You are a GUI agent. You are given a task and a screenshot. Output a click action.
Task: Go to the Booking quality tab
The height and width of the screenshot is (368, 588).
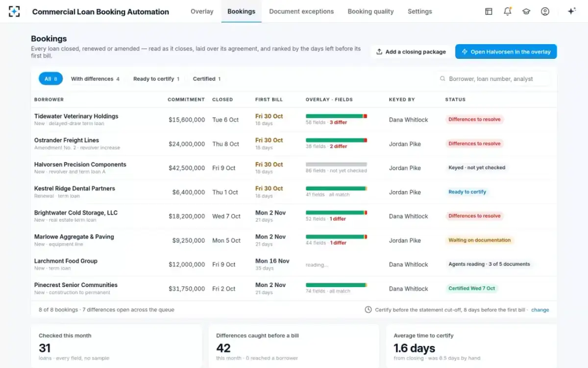click(x=370, y=11)
